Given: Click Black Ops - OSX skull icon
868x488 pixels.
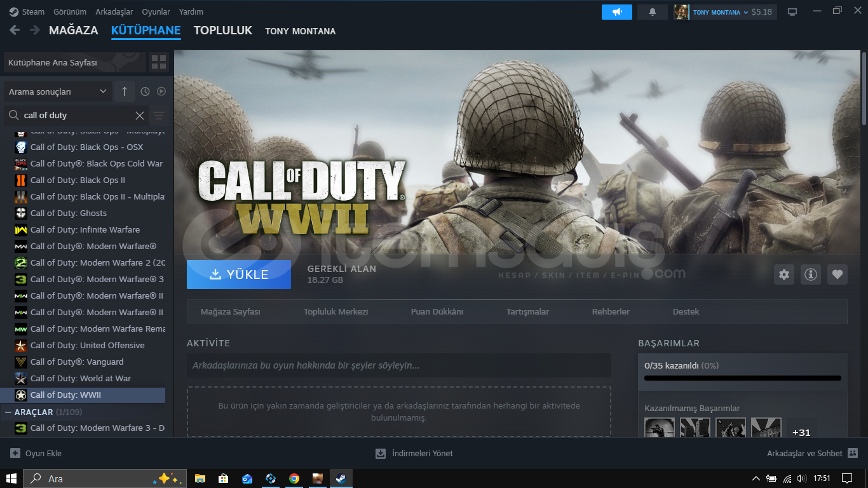Looking at the screenshot, I should (21, 147).
